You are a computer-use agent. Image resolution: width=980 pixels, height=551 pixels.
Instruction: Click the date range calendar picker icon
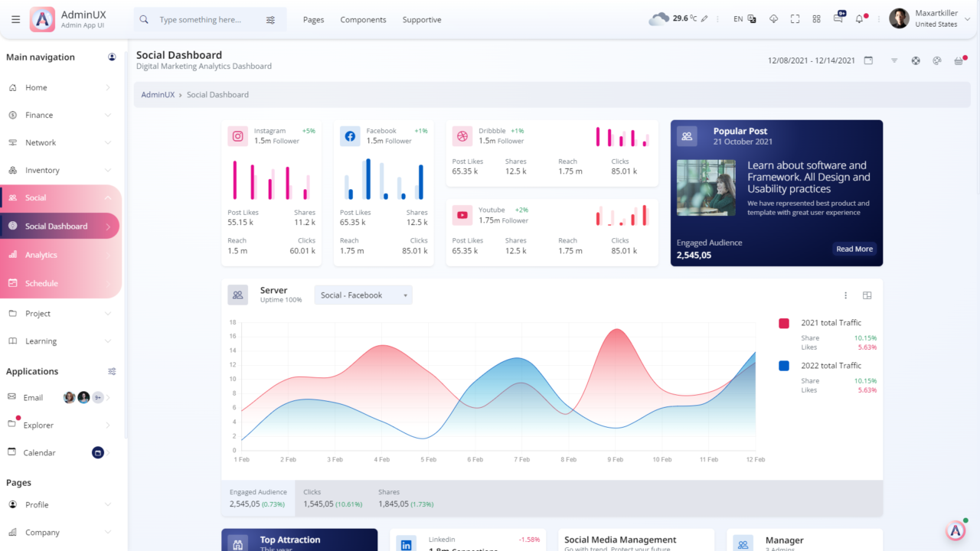[868, 60]
